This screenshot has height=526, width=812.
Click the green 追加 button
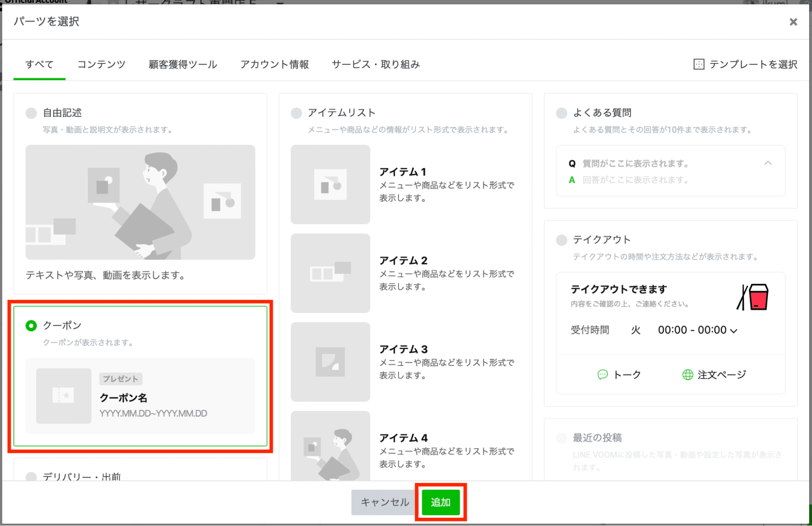pos(441,502)
